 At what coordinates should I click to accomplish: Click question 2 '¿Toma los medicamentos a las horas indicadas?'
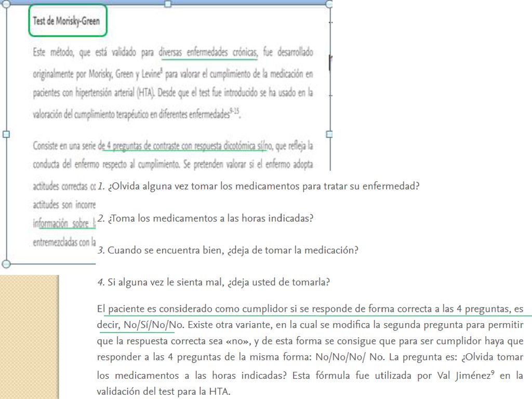[x=205, y=218]
